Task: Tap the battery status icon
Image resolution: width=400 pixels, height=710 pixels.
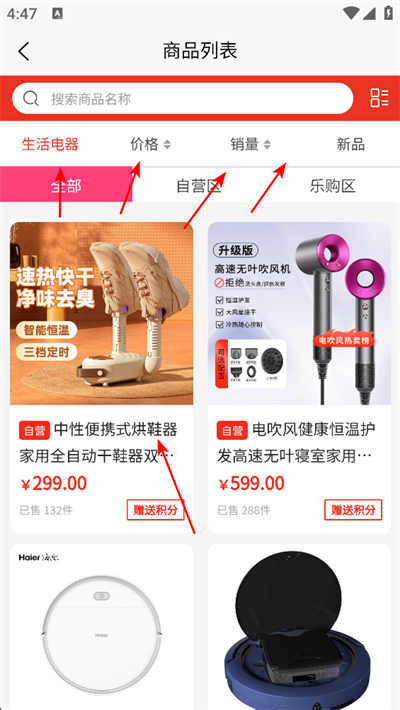Action: pyautogui.click(x=388, y=13)
